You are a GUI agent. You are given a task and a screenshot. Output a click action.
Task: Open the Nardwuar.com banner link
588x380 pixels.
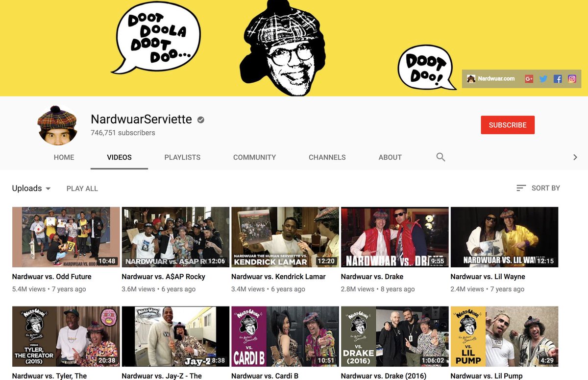491,78
